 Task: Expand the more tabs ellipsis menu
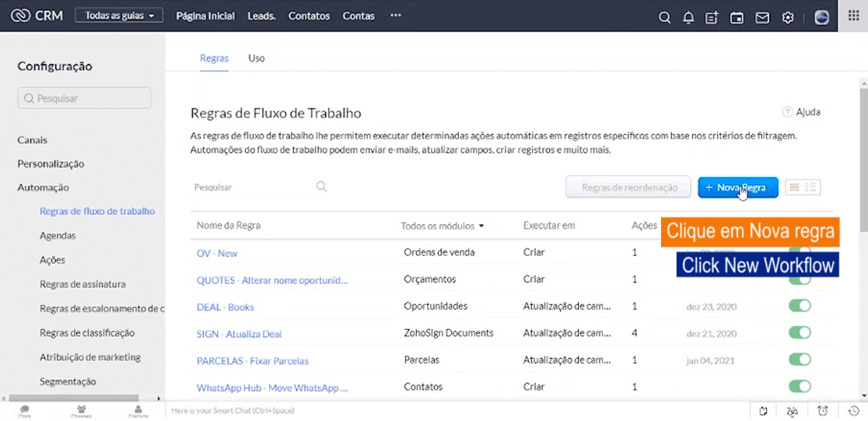396,16
